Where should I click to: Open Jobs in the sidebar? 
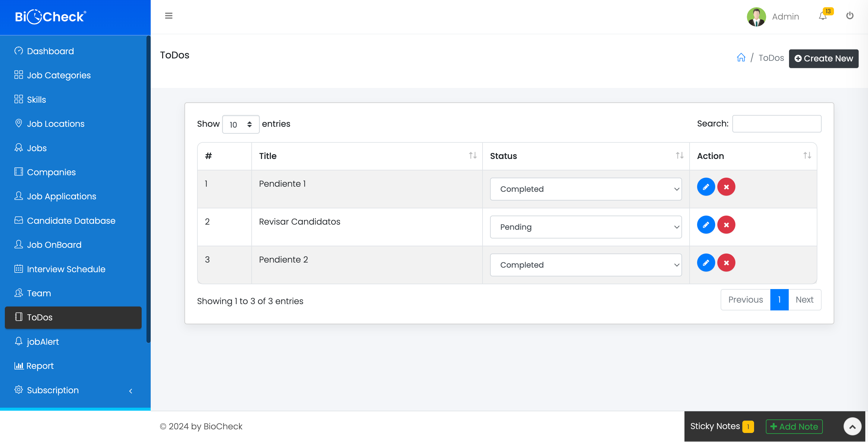(73, 148)
